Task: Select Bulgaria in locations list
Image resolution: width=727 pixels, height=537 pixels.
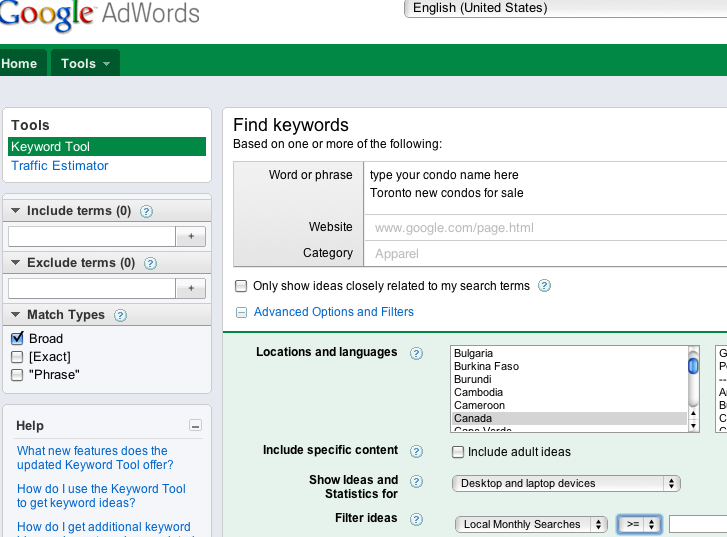Action: point(569,353)
